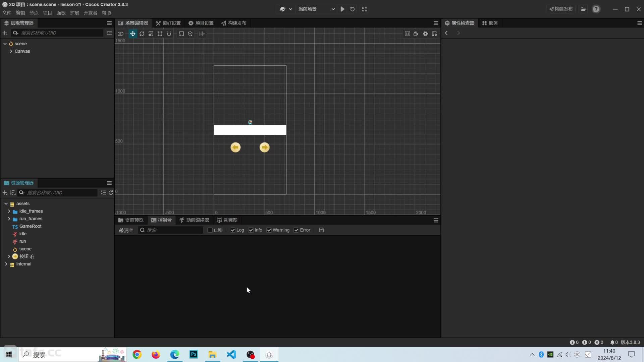
Task: Toggle the 2D view mode button
Action: (121, 34)
